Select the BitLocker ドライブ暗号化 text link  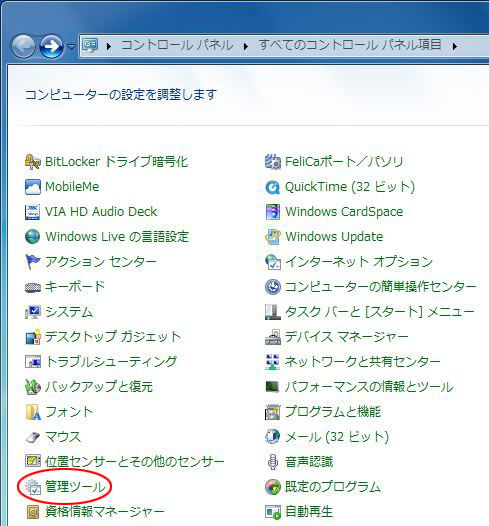tap(116, 162)
